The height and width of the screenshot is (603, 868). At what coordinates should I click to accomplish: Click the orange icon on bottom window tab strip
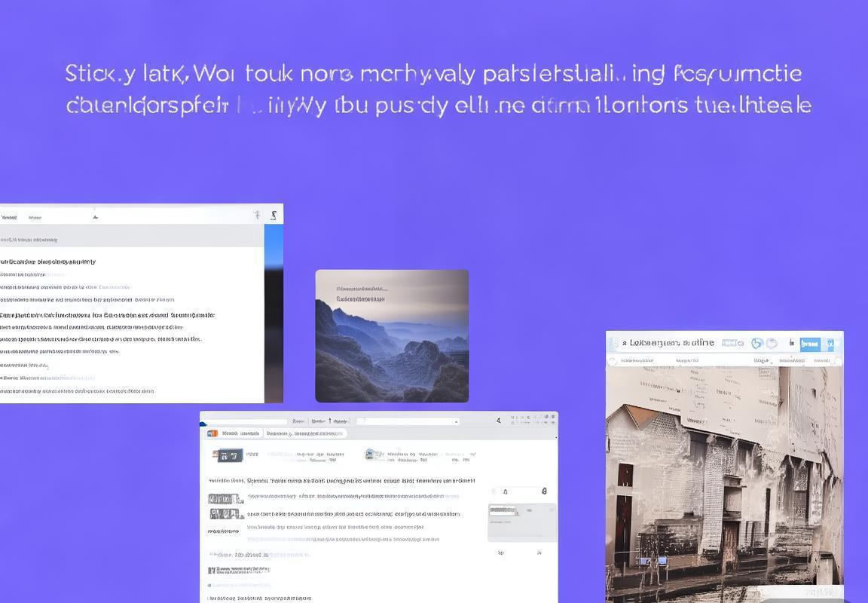click(212, 433)
